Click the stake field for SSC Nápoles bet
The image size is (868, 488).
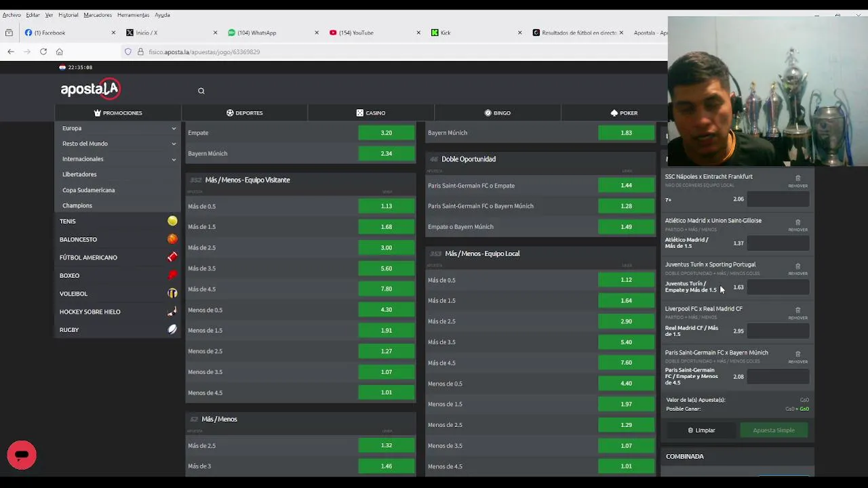(x=778, y=199)
